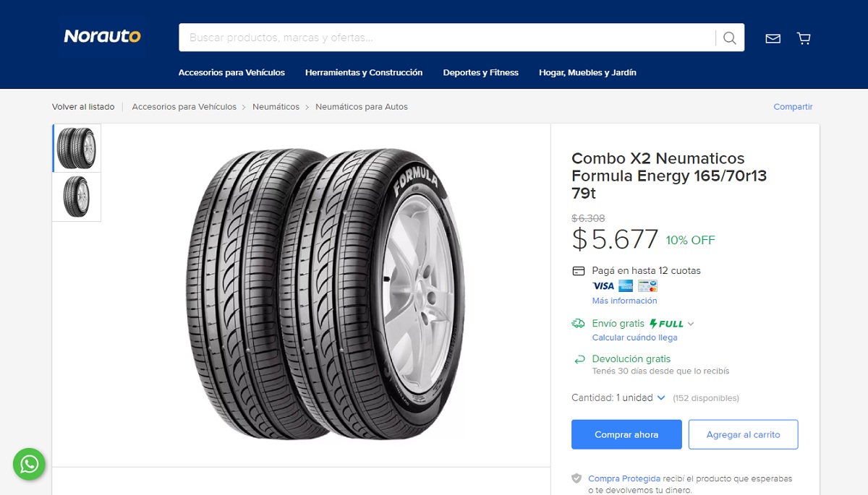Open Deportes y Fitness menu
868x495 pixels.
(x=480, y=72)
